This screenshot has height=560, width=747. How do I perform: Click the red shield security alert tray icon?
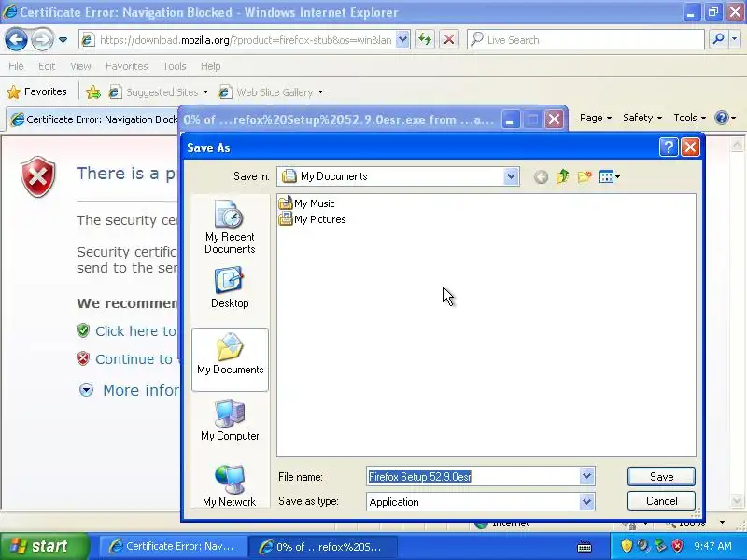[x=678, y=546]
